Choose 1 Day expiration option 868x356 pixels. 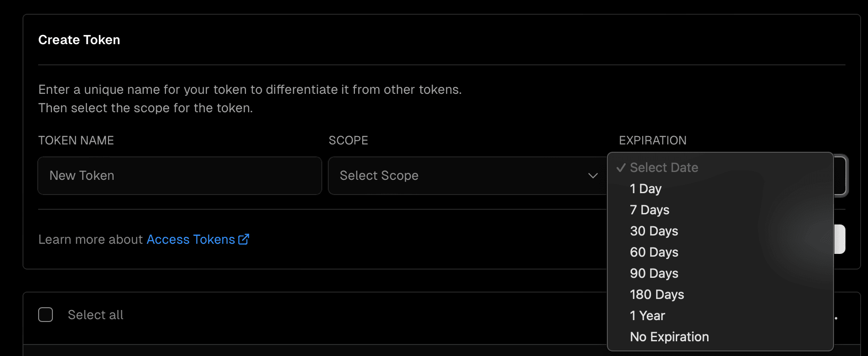click(x=645, y=189)
